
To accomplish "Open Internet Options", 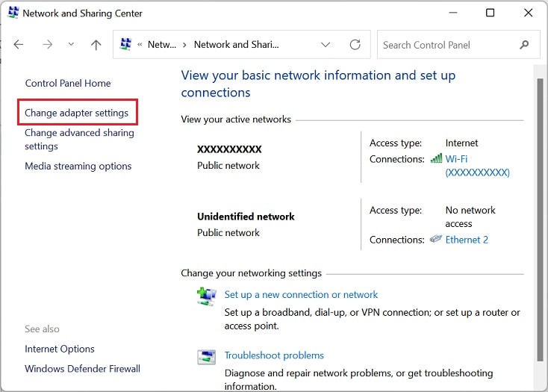I will point(60,349).
